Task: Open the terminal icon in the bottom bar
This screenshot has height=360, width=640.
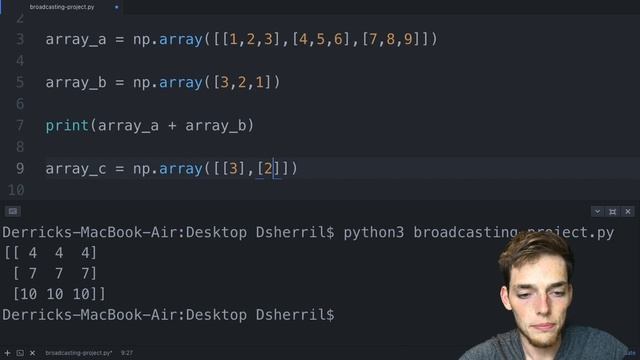Action: pos(20,353)
